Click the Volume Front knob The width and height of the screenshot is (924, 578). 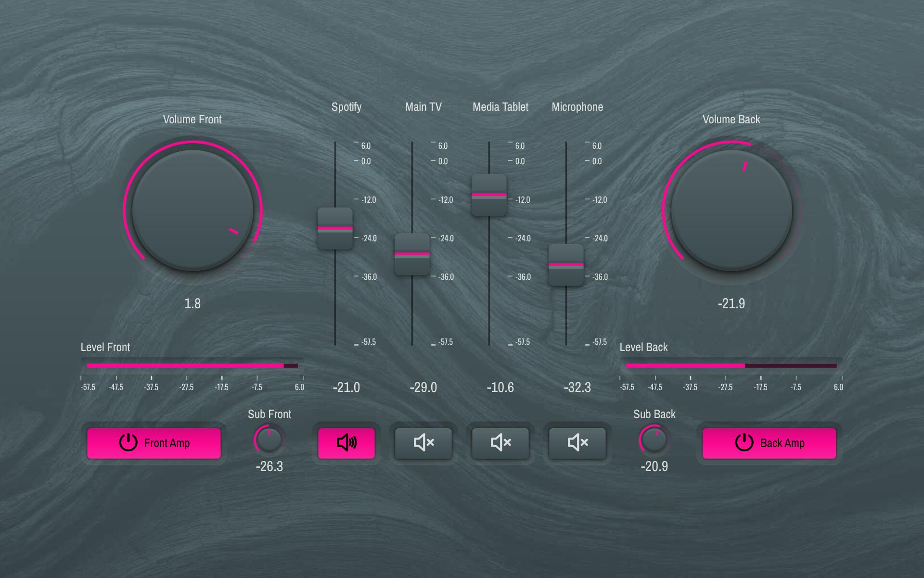point(192,210)
